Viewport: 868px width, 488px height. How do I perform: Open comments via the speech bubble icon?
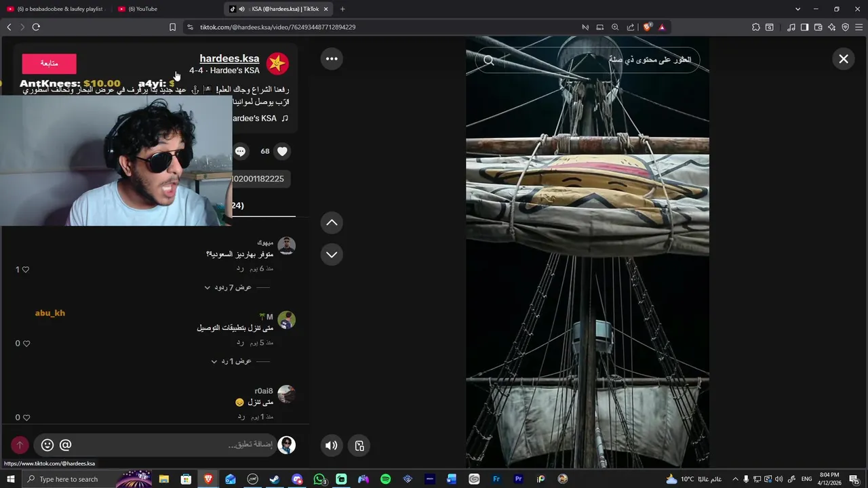pyautogui.click(x=240, y=151)
